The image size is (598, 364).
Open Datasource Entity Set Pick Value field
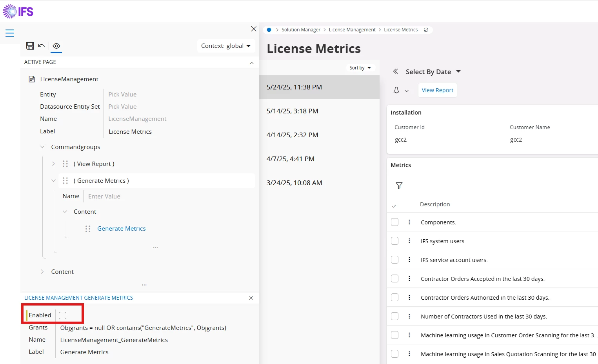click(122, 107)
